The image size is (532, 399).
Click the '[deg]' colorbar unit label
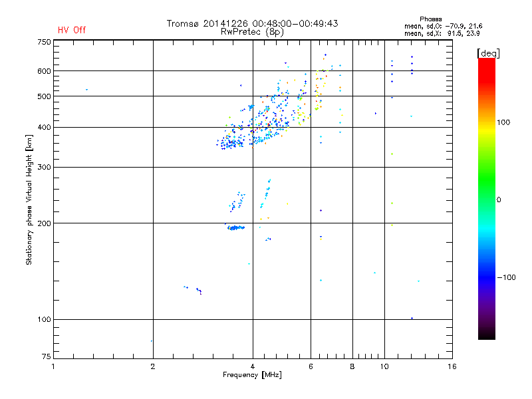click(x=488, y=53)
